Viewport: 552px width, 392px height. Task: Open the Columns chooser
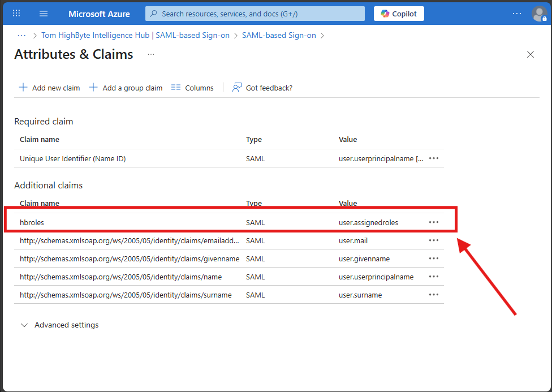click(x=192, y=88)
